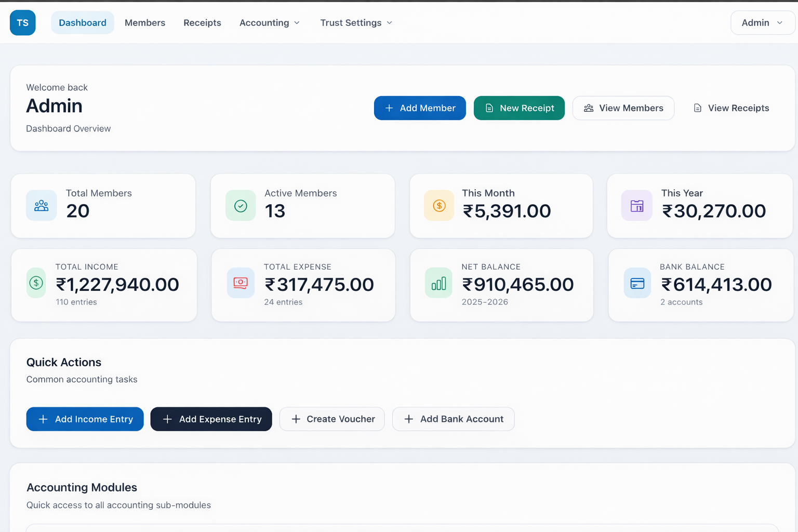Screen dimensions: 798x532
Task: Select the Total Expense cash icon
Action: tap(240, 283)
